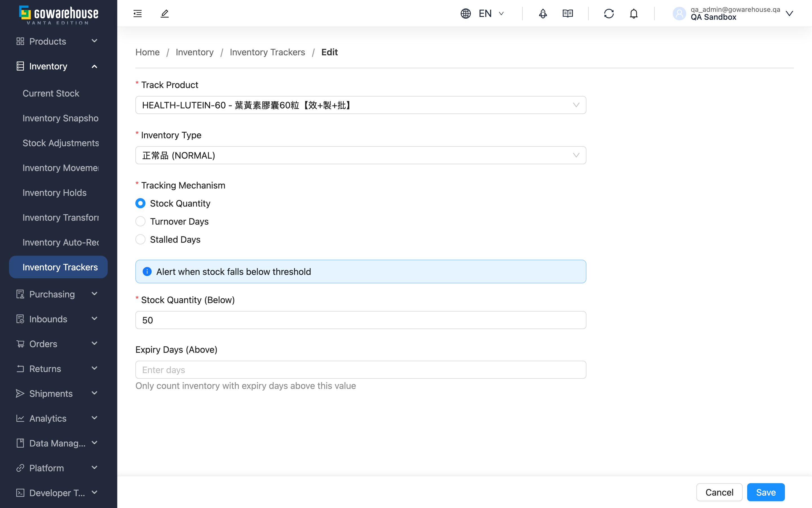Viewport: 812px width, 508px height.
Task: Click the Developer Tools terminal icon
Action: point(20,493)
